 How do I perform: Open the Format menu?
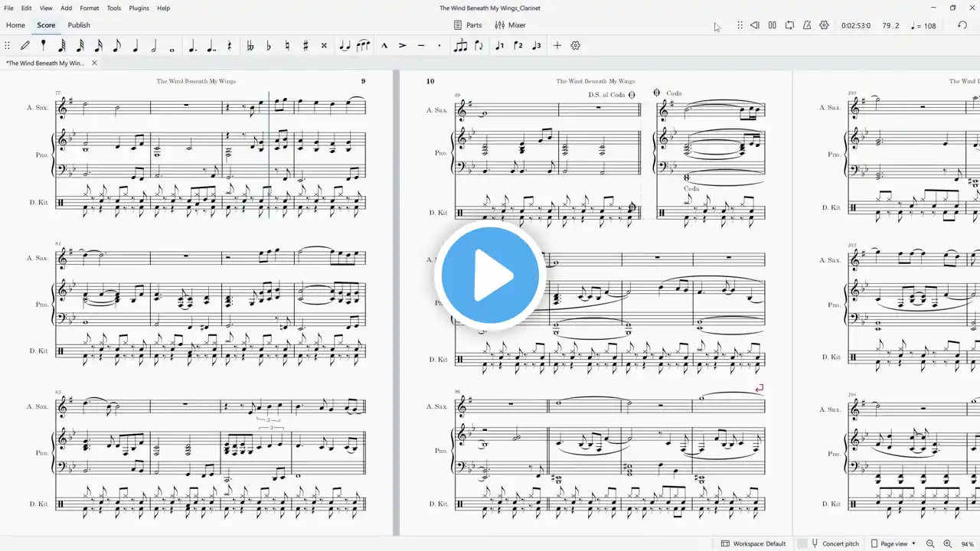(90, 8)
